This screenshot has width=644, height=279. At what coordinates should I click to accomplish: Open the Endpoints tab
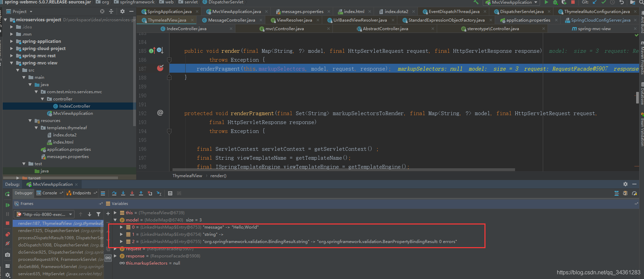pyautogui.click(x=82, y=193)
